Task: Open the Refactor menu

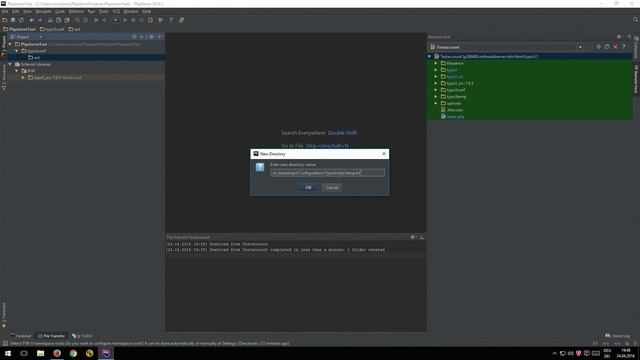Action: coord(76,11)
